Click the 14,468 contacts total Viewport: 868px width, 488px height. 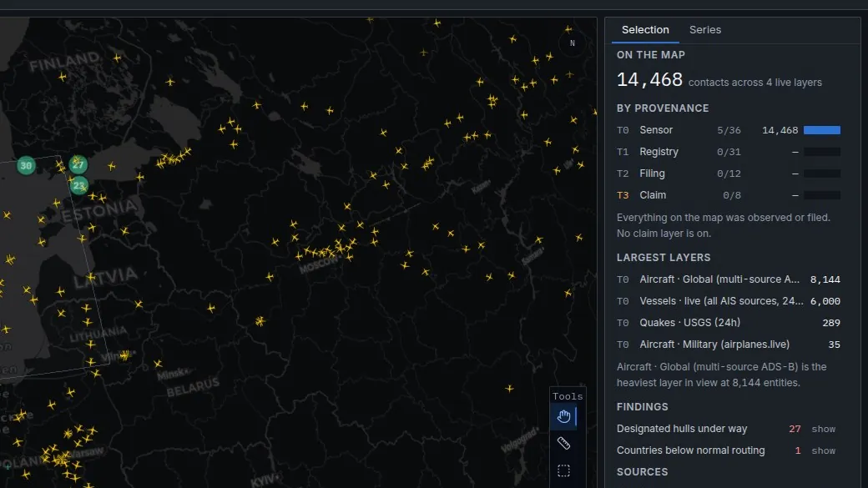[649, 80]
